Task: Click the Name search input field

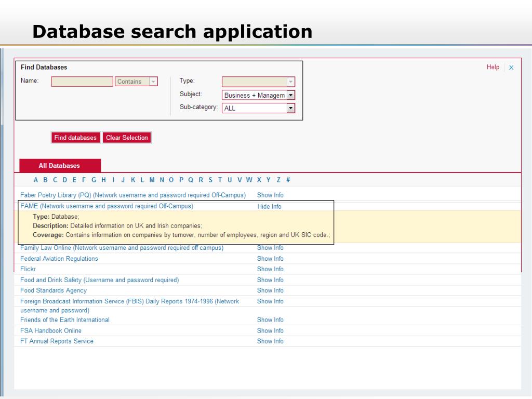Action: tap(82, 82)
